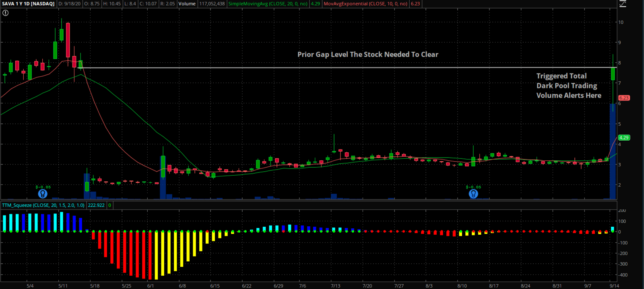This screenshot has width=644, height=289.
Task: Click the 6/15 date on the time axis
Action: point(215,286)
